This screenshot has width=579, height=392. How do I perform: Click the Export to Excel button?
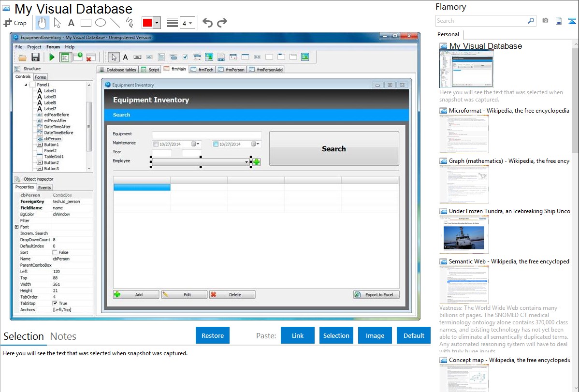pos(376,294)
